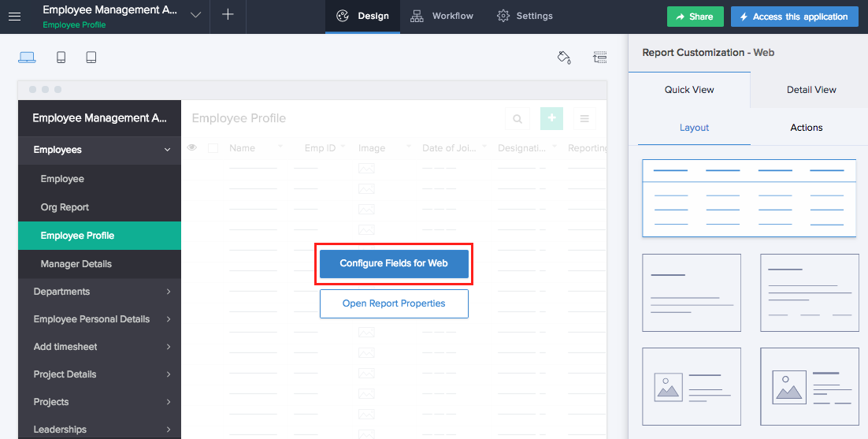Choose the image with detailed text layout thumbnail
The height and width of the screenshot is (439, 868).
(810, 386)
